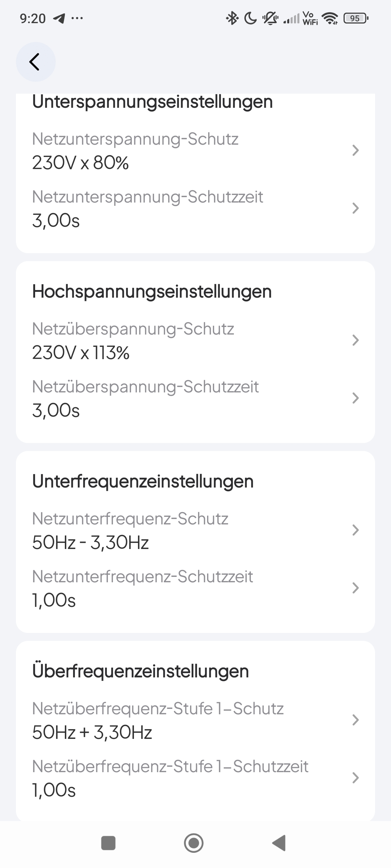This screenshot has width=391, height=868.
Task: Open Netzunterspannung-Schutzzeit chevron
Action: click(x=355, y=208)
